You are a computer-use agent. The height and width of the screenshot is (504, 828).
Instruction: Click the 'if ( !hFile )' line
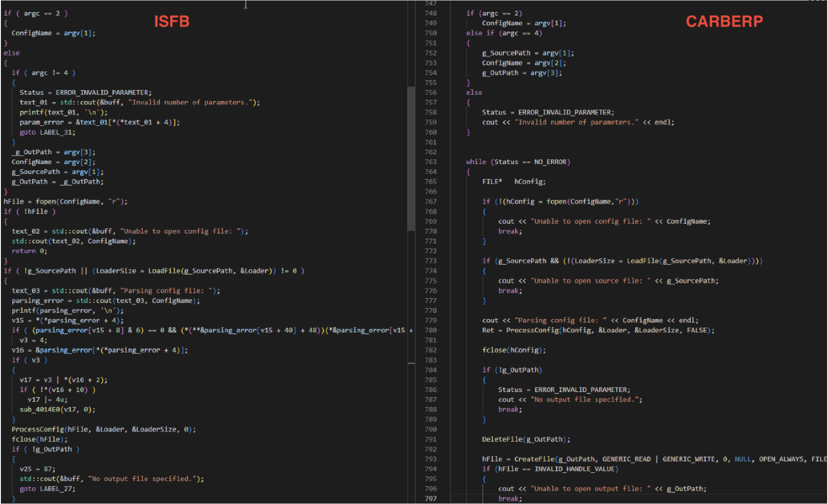click(x=30, y=211)
